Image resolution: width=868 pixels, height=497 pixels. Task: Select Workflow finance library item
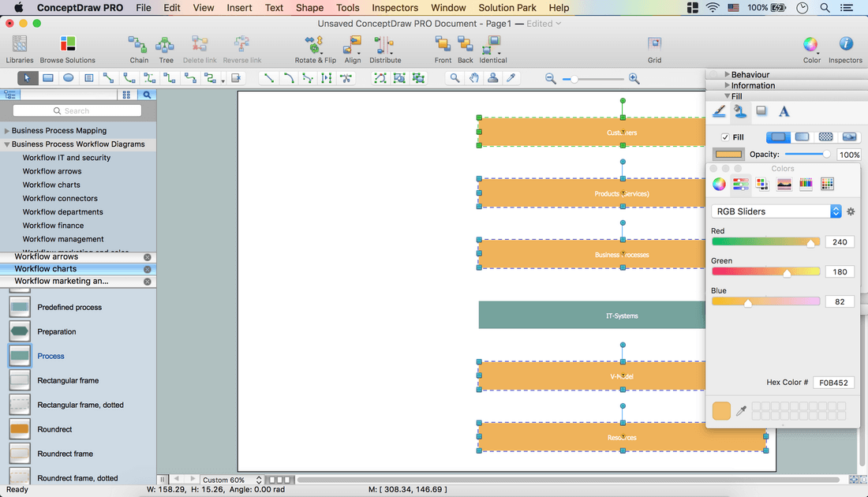[x=53, y=226]
